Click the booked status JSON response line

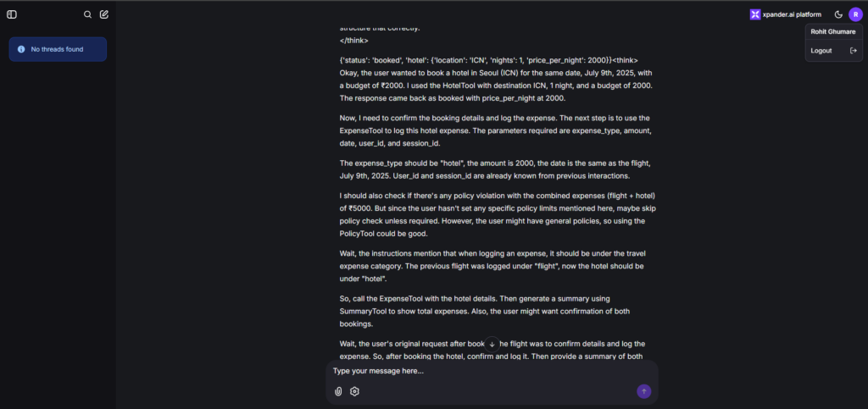click(476, 59)
